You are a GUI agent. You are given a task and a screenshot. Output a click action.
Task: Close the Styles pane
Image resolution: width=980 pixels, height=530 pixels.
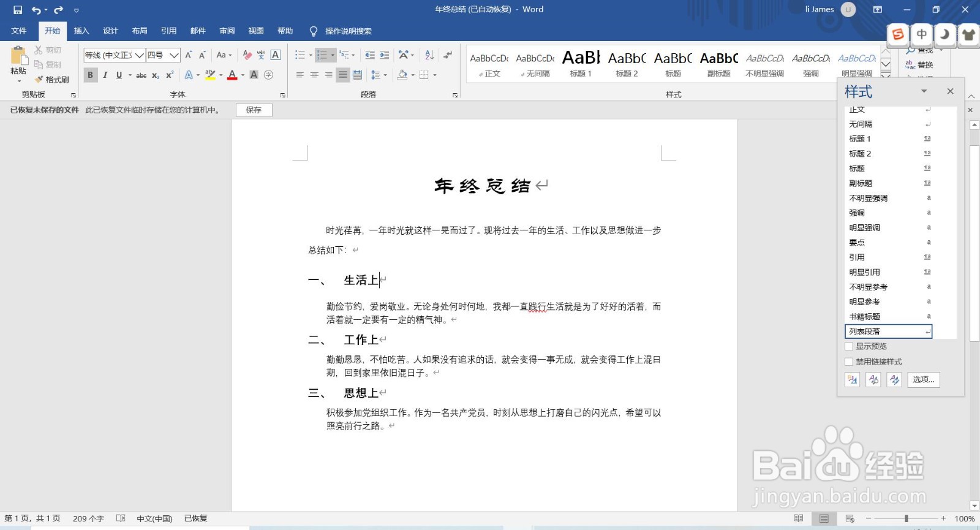[950, 91]
